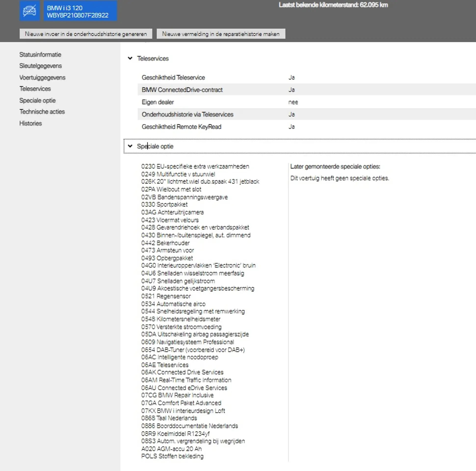Click option 0423 Vloermat velours

(170, 220)
